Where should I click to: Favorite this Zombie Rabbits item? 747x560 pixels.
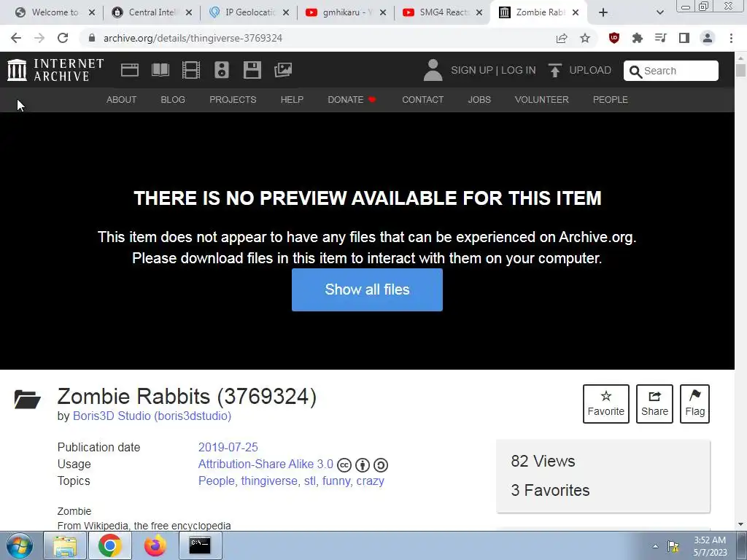coord(606,404)
